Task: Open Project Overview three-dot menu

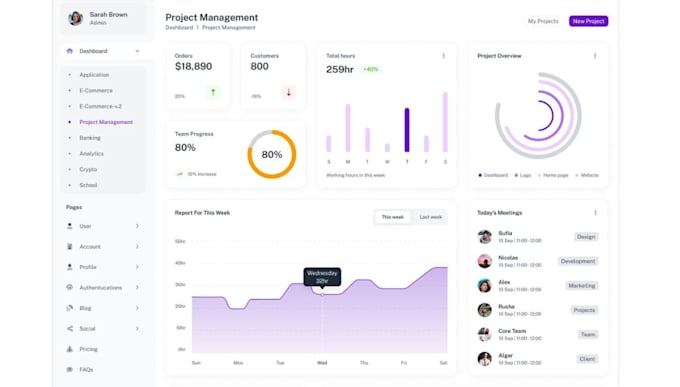Action: coord(595,56)
